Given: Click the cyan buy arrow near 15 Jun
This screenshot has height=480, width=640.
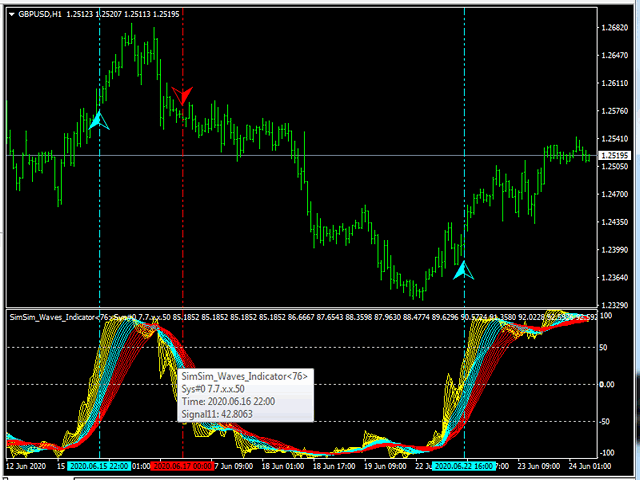Looking at the screenshot, I should coord(99,120).
